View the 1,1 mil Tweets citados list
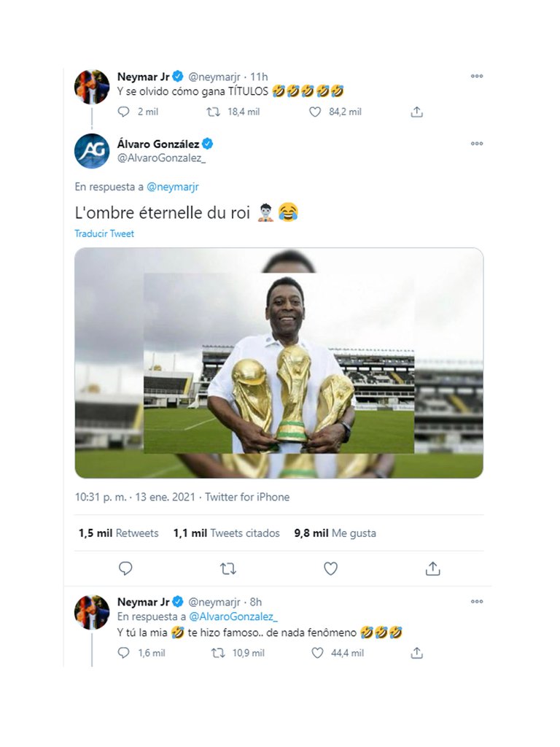 tap(227, 533)
